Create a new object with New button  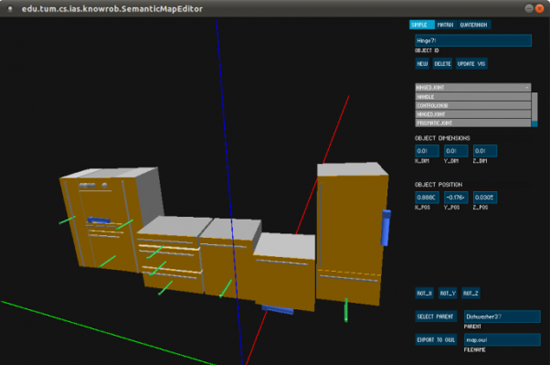(x=422, y=64)
